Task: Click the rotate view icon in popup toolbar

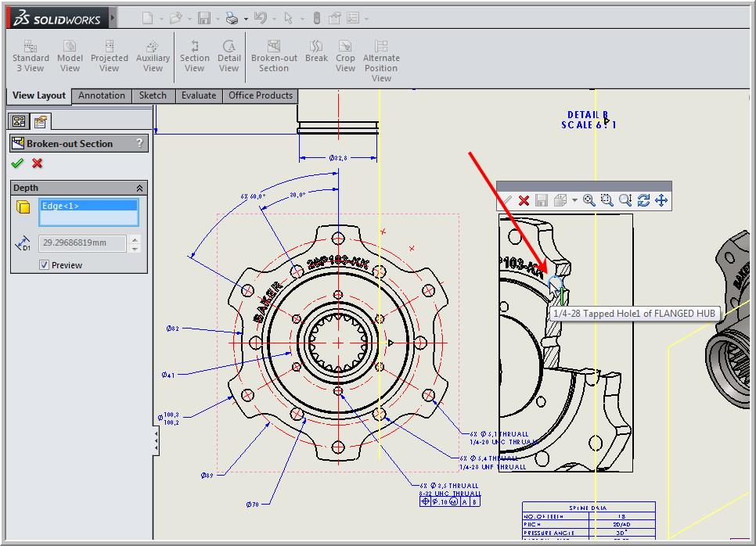Action: pyautogui.click(x=643, y=200)
